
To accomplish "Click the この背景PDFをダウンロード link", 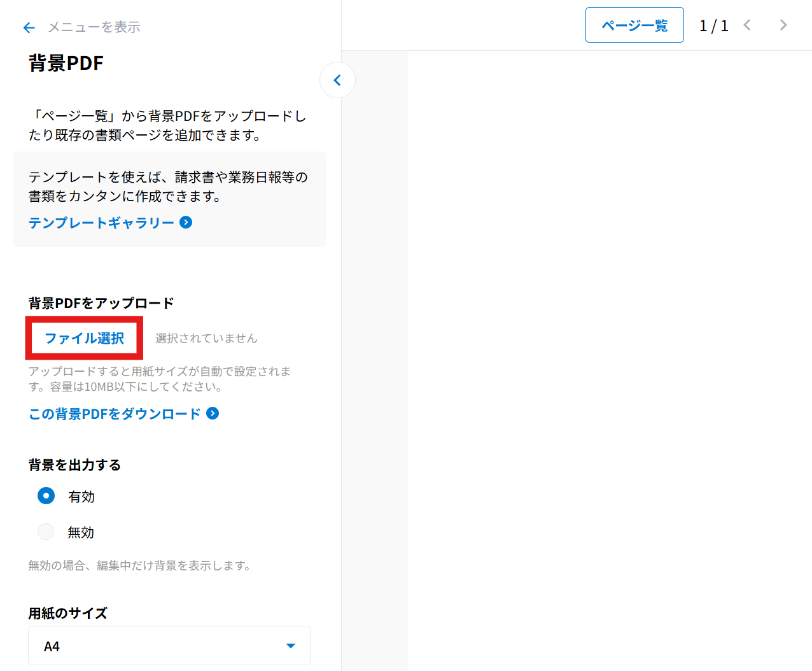I will (x=115, y=414).
